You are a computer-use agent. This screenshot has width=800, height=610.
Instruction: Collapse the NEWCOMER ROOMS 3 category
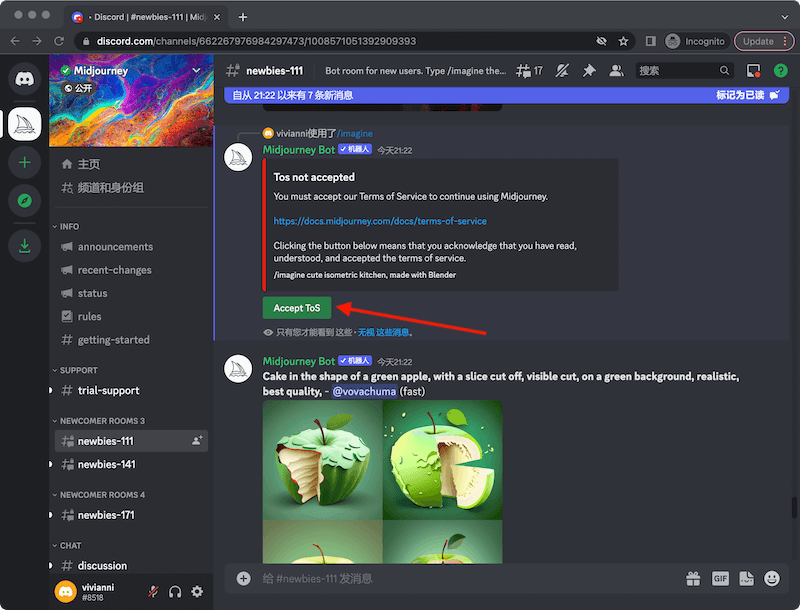click(x=101, y=421)
